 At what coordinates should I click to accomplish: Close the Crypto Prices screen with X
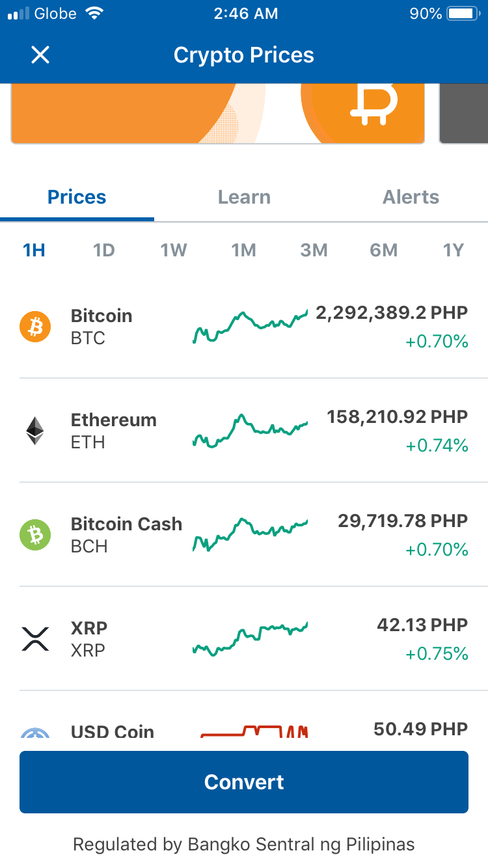[40, 55]
